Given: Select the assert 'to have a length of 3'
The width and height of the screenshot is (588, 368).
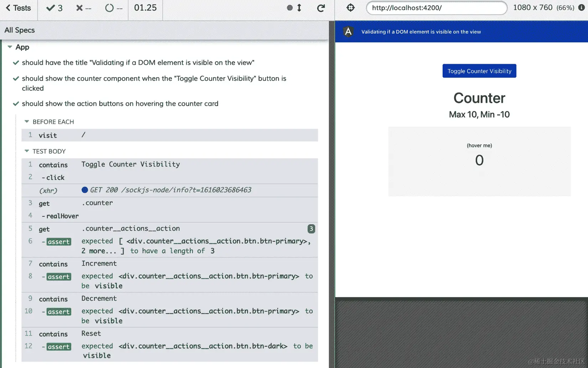Looking at the screenshot, I should (x=170, y=246).
